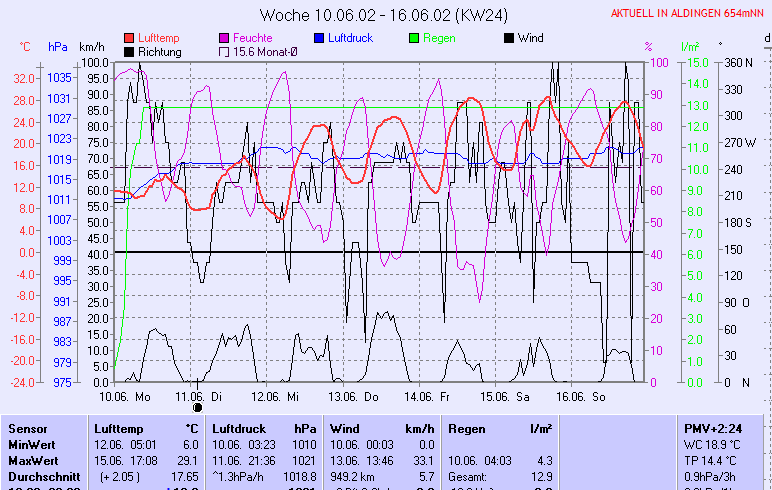Click the black Richtung legend square
The image size is (772, 490).
click(x=130, y=52)
